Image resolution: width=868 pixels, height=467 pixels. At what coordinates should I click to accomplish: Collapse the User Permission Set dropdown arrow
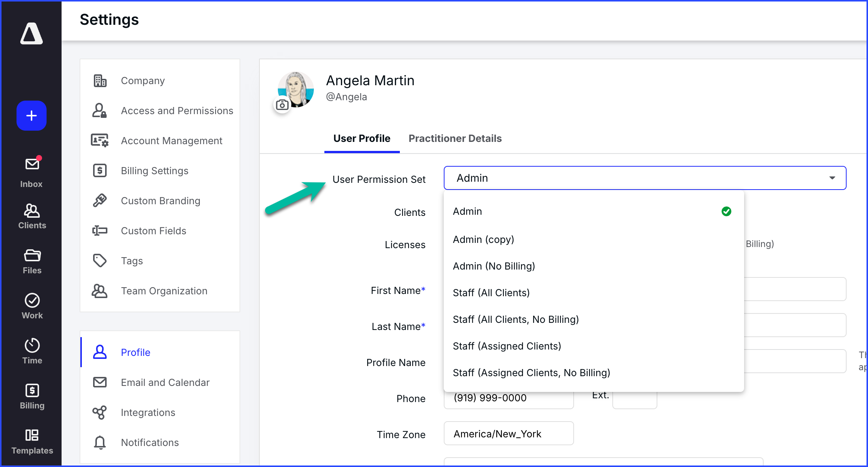832,178
